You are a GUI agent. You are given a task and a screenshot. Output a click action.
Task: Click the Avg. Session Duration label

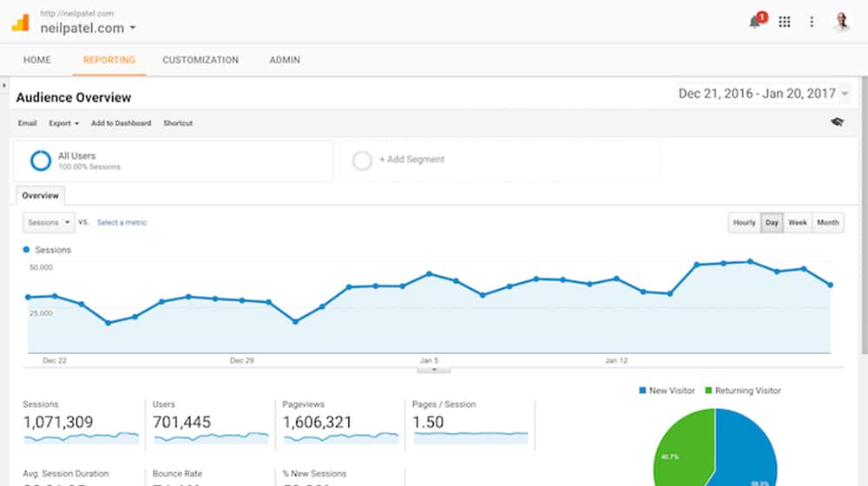coord(66,474)
